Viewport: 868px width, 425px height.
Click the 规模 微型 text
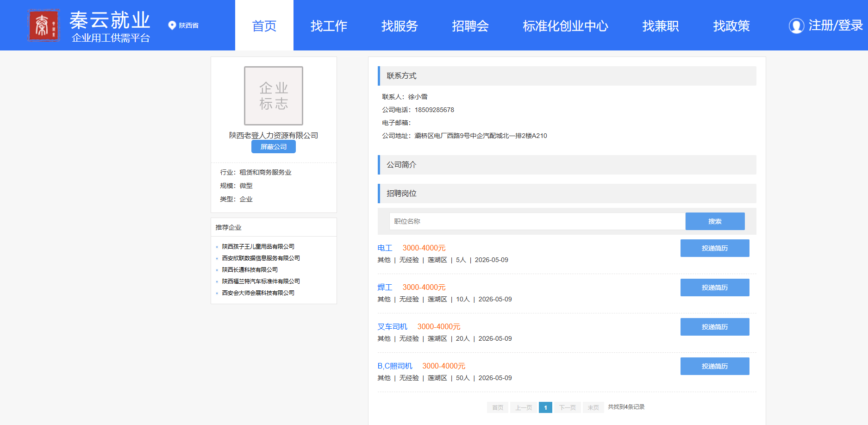[x=236, y=186]
